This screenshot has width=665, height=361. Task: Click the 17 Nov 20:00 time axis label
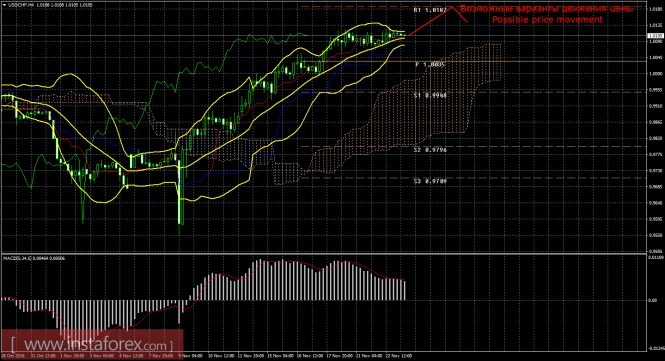coord(340,355)
